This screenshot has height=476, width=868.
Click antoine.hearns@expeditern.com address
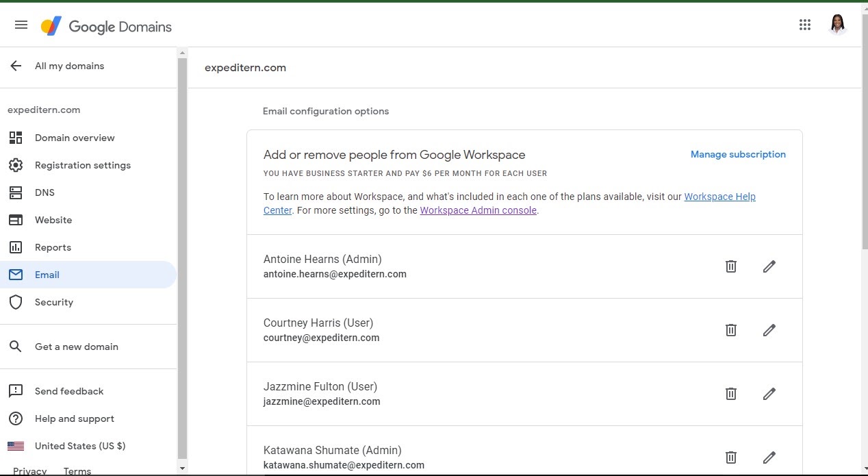click(x=335, y=274)
